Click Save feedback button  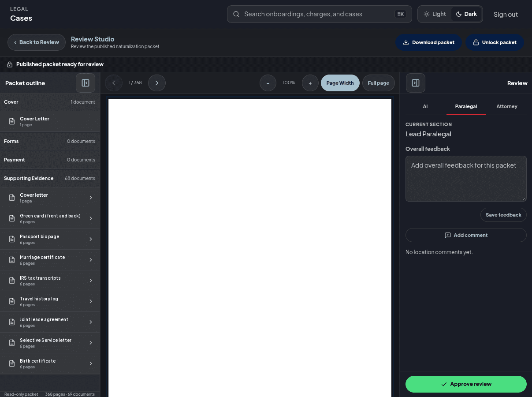[503, 215]
